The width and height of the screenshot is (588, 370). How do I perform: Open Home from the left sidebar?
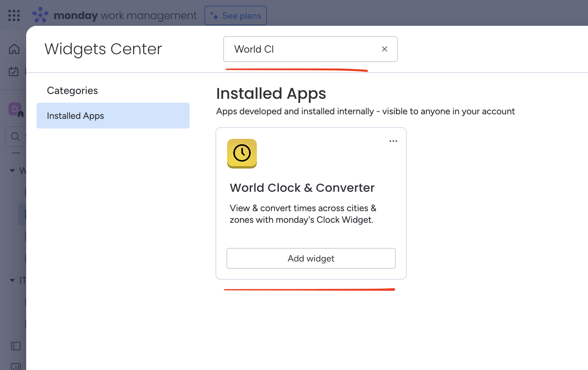(x=14, y=49)
